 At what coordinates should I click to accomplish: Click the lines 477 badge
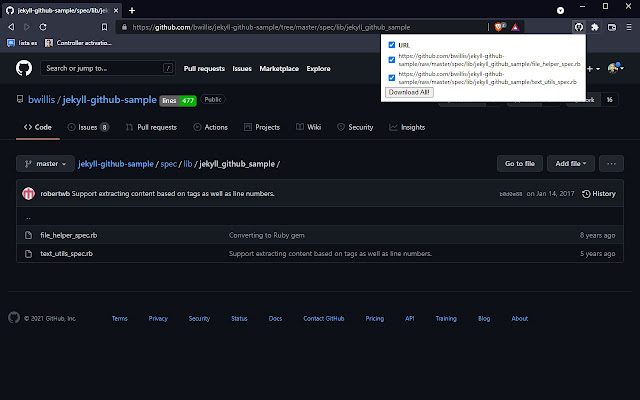point(178,100)
